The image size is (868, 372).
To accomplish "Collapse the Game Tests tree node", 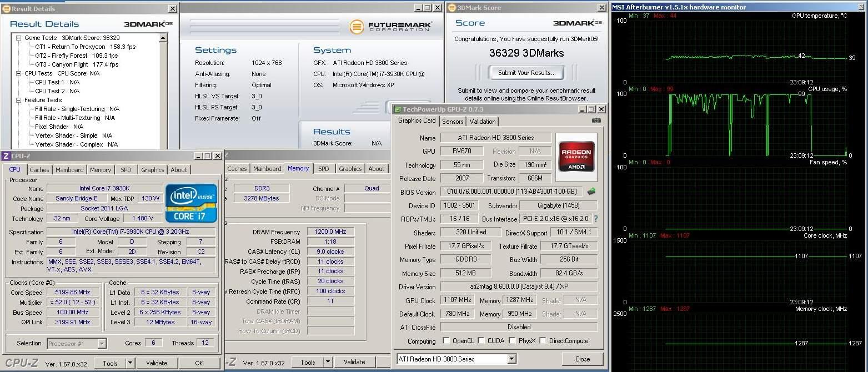I will [x=18, y=38].
